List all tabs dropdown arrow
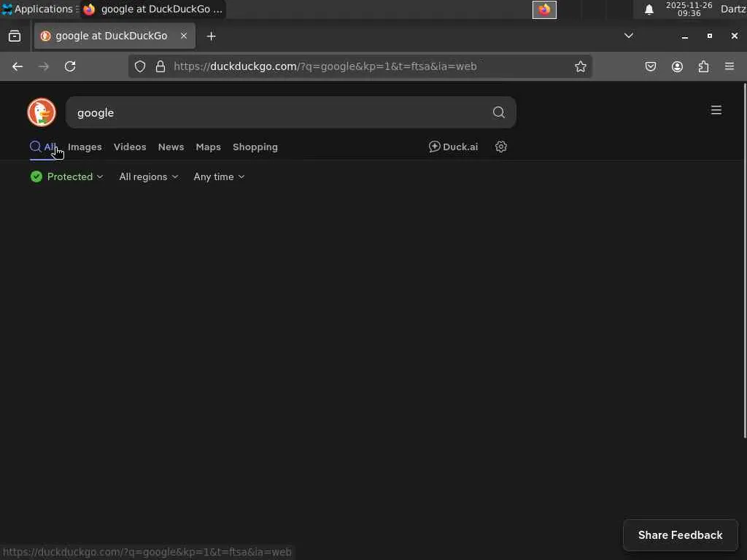This screenshot has height=560, width=747. coord(629,36)
